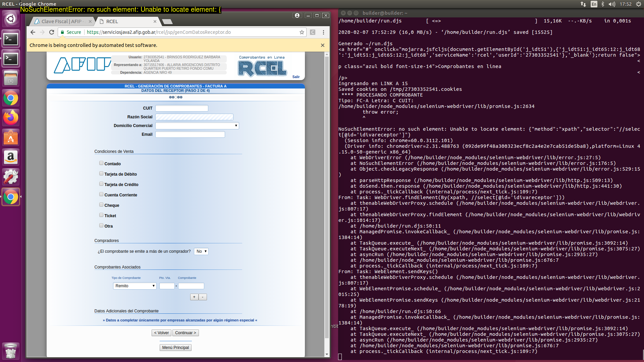The width and height of the screenshot is (644, 362).
Task: Click RCEL Comprobantes en Linea logo
Action: [x=262, y=66]
